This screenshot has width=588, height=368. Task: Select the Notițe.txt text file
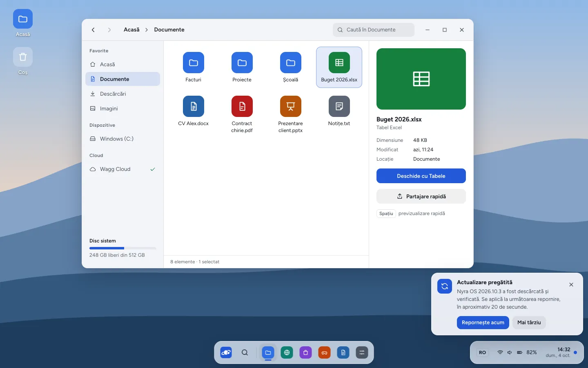(x=339, y=111)
